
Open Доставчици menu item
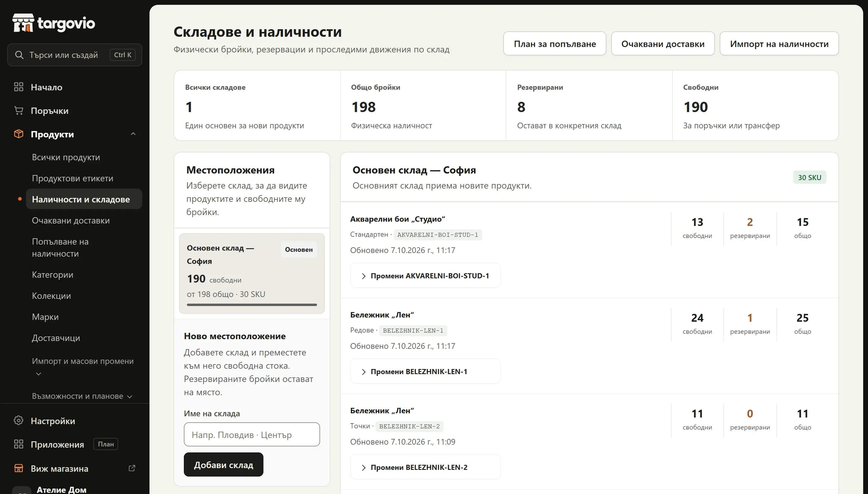click(56, 338)
